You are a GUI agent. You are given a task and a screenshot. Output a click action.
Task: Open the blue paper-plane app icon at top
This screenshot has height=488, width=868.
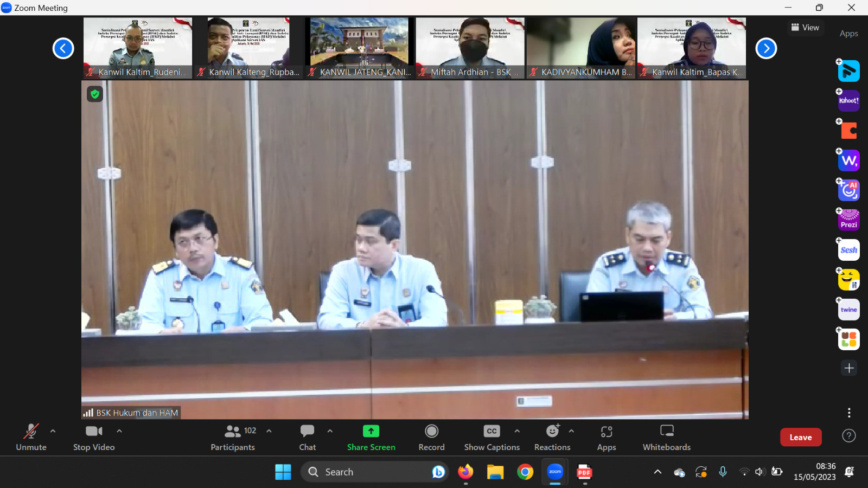tap(849, 71)
